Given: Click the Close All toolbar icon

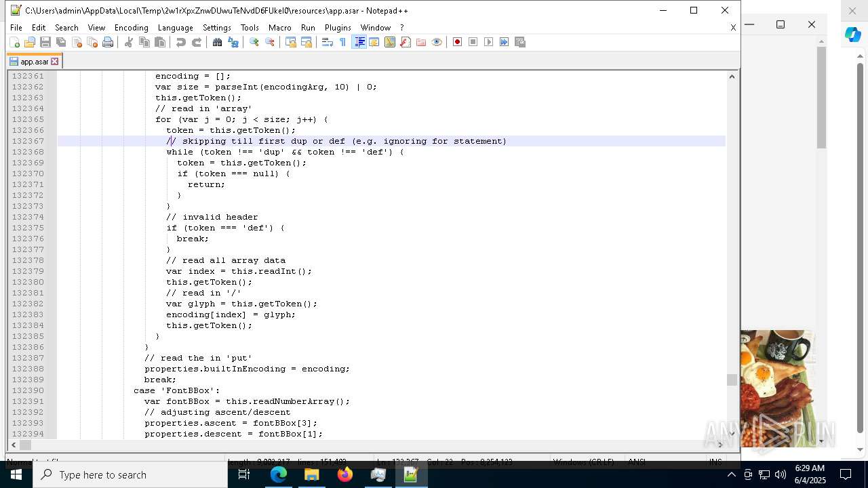Looking at the screenshot, I should click(92, 42).
